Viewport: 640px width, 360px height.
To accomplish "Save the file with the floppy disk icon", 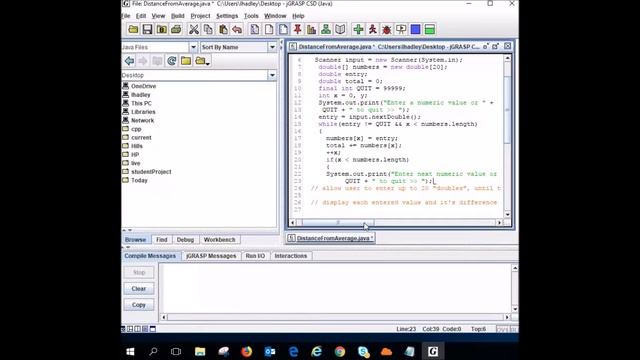I will [x=147, y=29].
